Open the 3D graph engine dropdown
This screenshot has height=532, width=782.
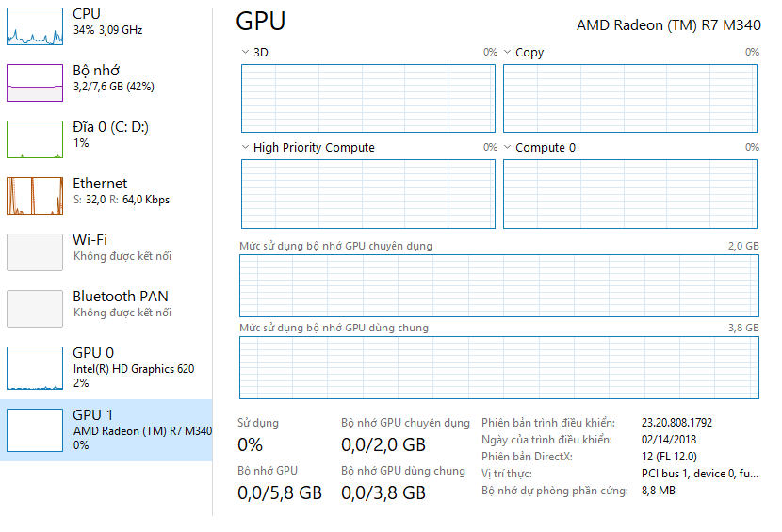246,53
